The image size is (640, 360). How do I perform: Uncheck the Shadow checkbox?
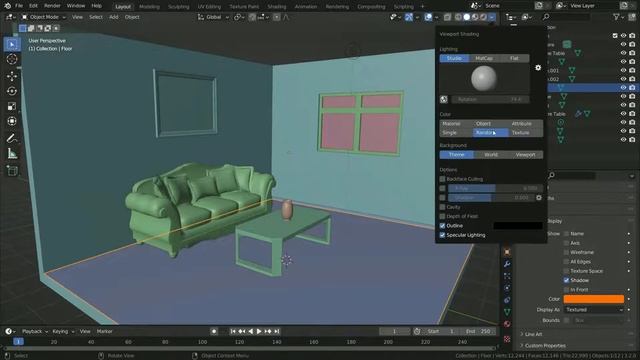pyautogui.click(x=567, y=280)
